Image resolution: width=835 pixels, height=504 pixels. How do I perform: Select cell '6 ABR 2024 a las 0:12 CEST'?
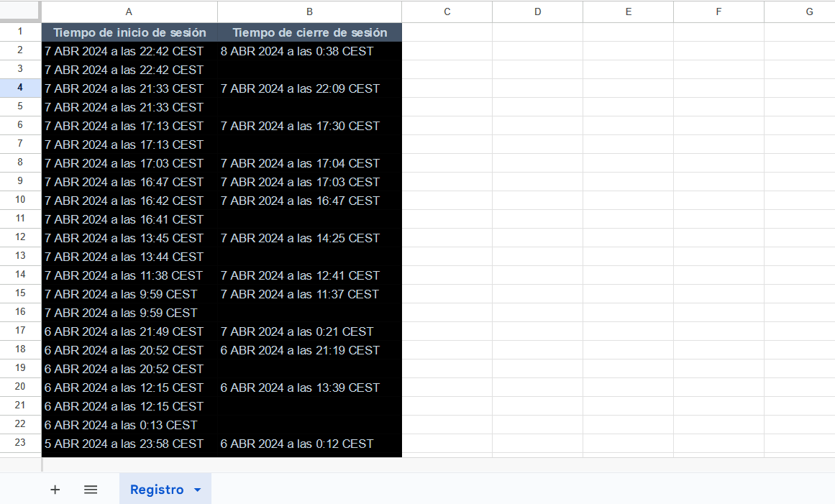pyautogui.click(x=309, y=444)
